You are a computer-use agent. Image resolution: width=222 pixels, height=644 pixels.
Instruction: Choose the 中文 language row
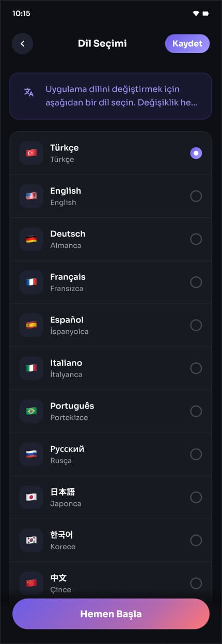(110, 583)
